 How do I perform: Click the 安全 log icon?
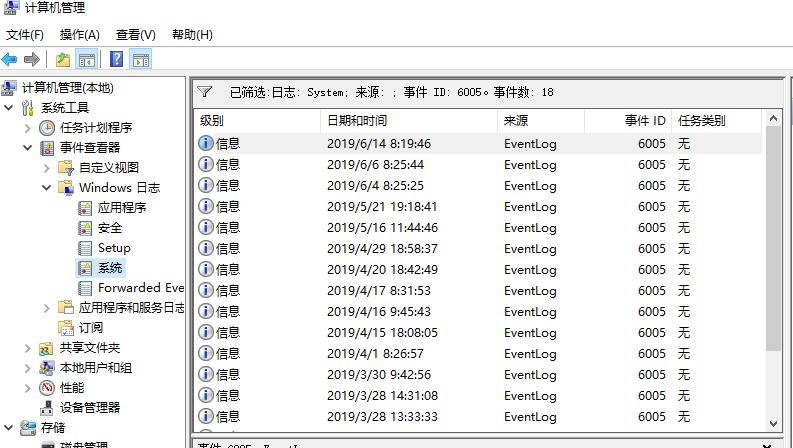(85, 228)
